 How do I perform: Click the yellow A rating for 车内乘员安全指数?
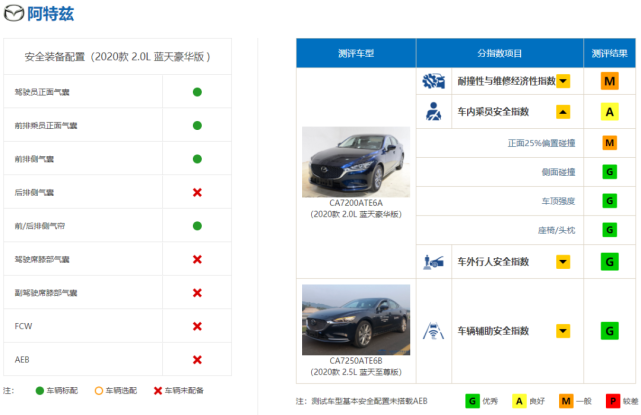point(610,112)
